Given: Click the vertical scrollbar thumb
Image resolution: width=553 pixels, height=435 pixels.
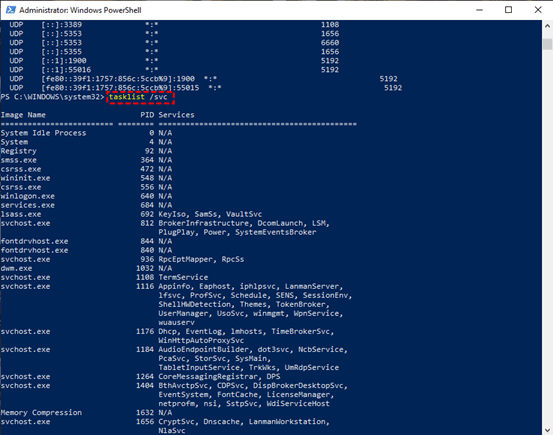Looking at the screenshot, I should pyautogui.click(x=547, y=44).
